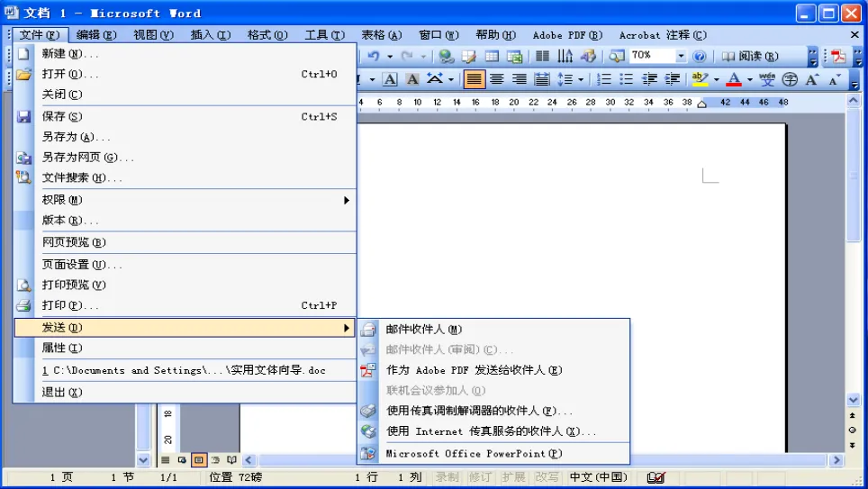Shrink font size with small A icon
This screenshot has height=489, width=868.
click(834, 80)
